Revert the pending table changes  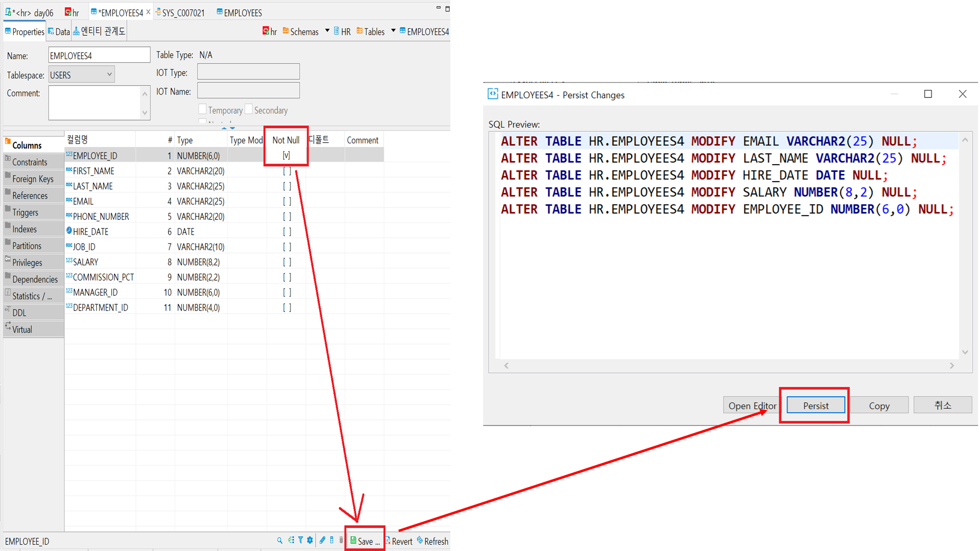tap(399, 541)
